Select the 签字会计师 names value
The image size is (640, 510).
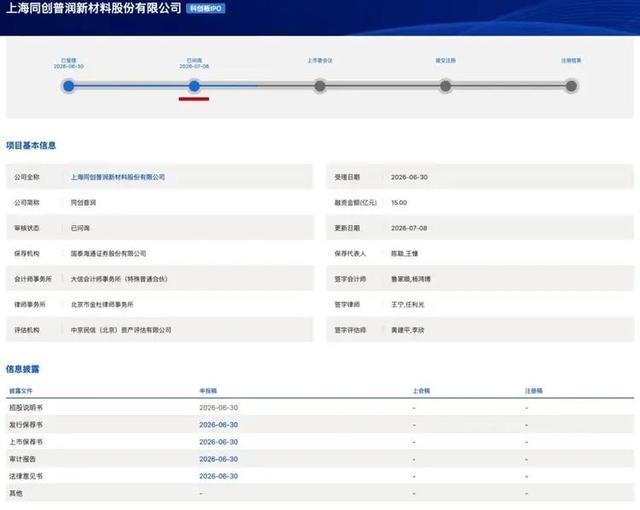coord(411,279)
